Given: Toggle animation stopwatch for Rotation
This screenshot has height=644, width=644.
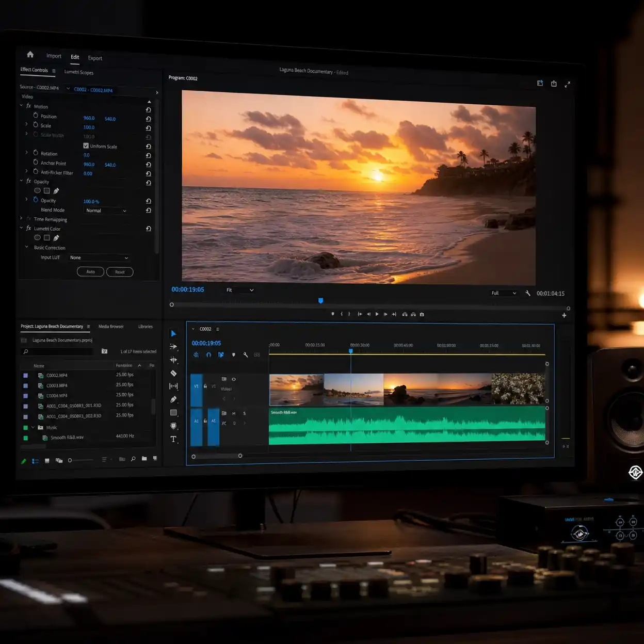Looking at the screenshot, I should pyautogui.click(x=36, y=153).
